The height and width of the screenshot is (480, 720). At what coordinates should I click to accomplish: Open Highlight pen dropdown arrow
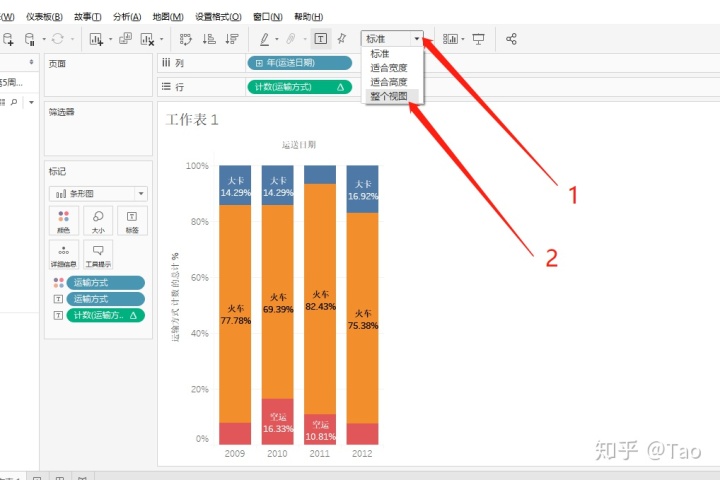pyautogui.click(x=277, y=40)
